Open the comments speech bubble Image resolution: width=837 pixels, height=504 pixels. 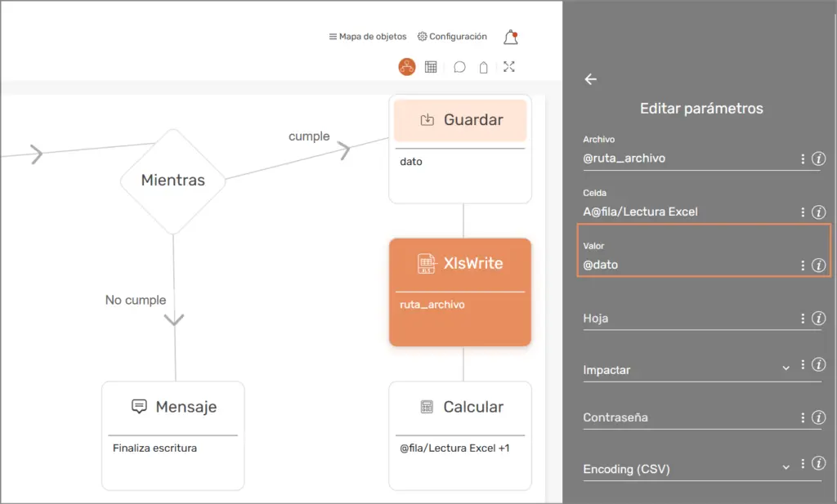point(459,67)
